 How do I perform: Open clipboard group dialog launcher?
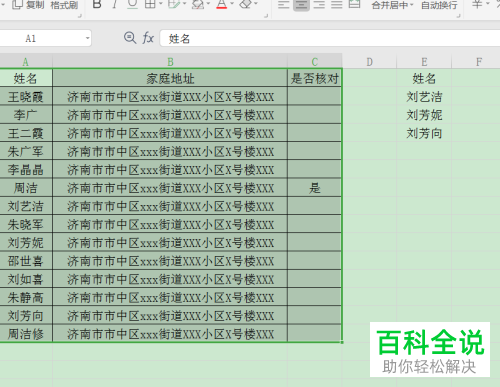[80, 16]
